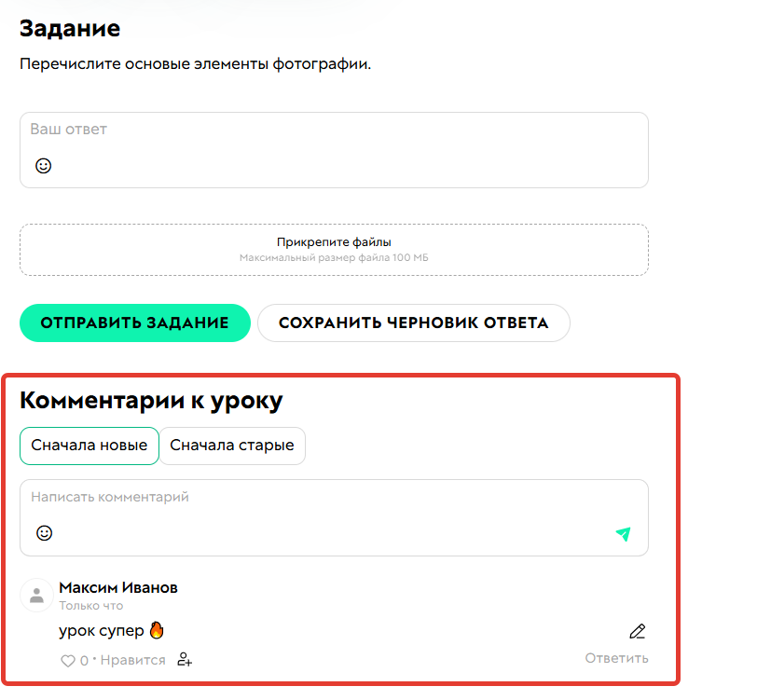Click Ответить to reply to the comment
The height and width of the screenshot is (700, 757).
coord(616,658)
